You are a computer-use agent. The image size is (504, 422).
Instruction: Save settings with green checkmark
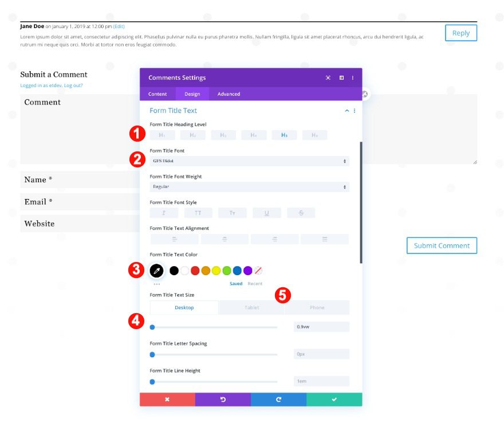pos(334,400)
